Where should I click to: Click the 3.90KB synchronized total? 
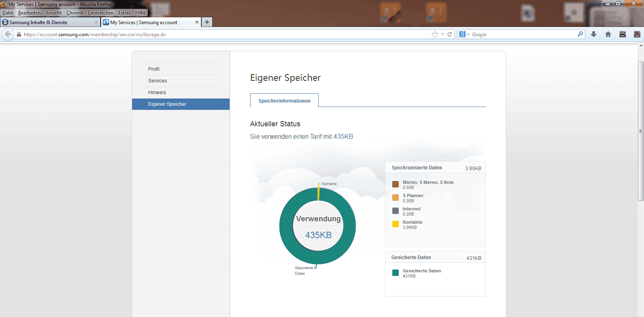click(x=473, y=169)
